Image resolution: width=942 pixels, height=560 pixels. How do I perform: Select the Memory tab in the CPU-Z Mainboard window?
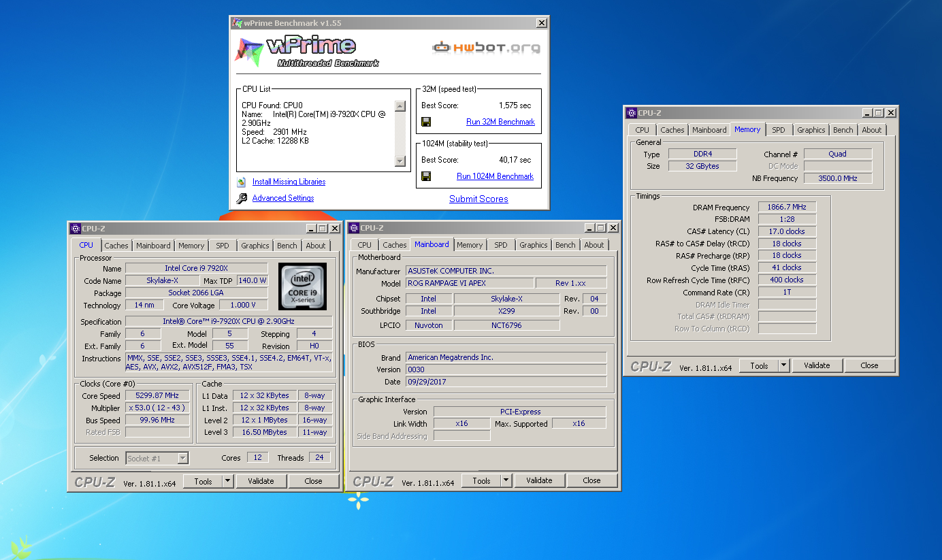tap(470, 245)
